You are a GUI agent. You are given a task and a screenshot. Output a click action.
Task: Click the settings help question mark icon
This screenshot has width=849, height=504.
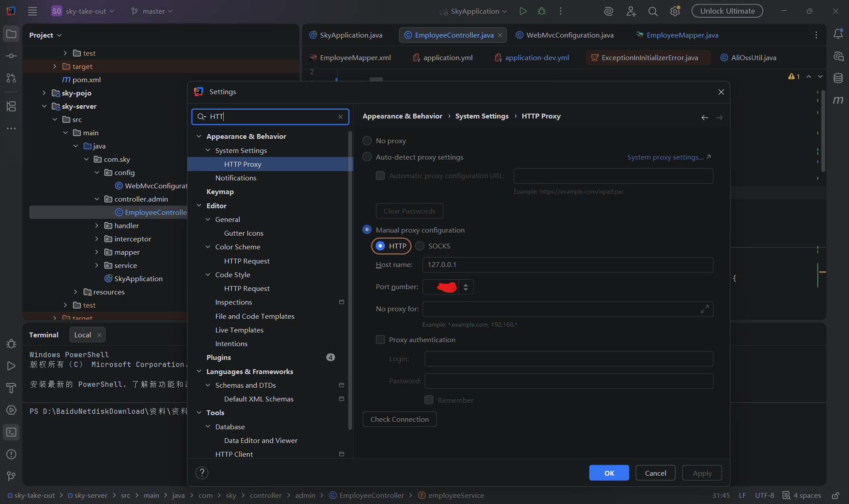[202, 473]
